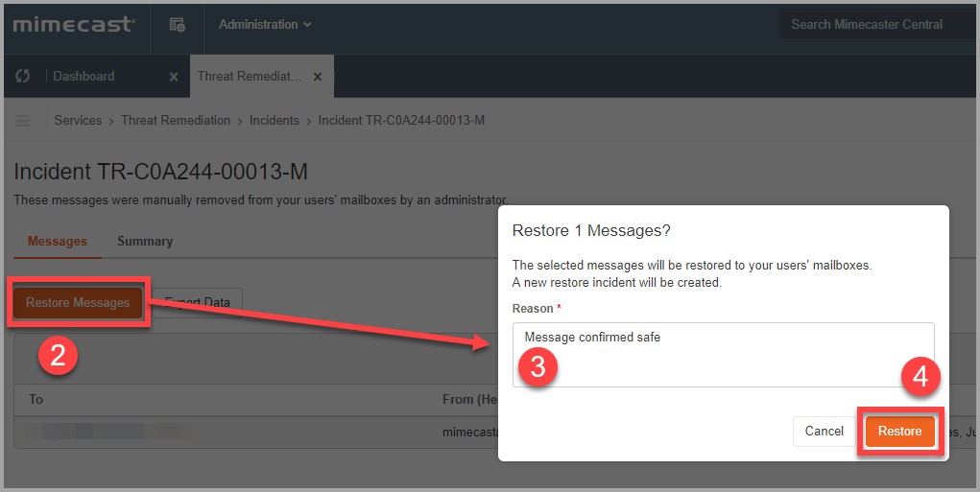The image size is (980, 492).
Task: Click the refresh icon left of Dashboard tab
Action: pyautogui.click(x=23, y=77)
